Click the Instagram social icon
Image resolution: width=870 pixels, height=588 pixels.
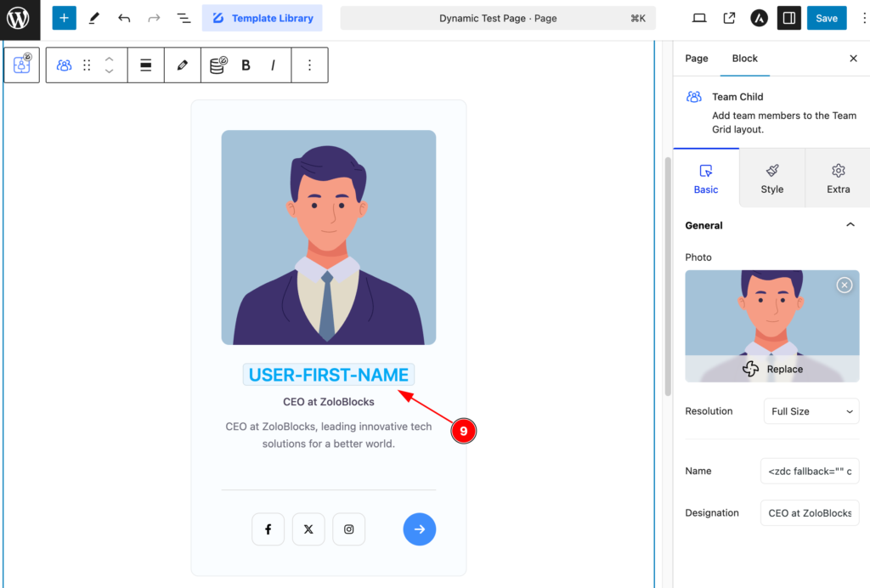click(x=348, y=529)
